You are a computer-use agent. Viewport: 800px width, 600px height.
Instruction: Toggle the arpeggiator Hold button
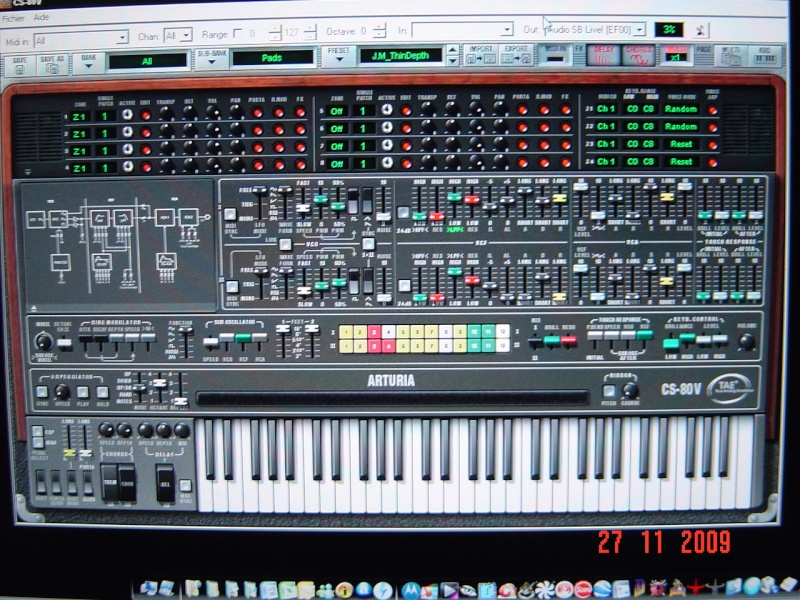click(x=103, y=392)
